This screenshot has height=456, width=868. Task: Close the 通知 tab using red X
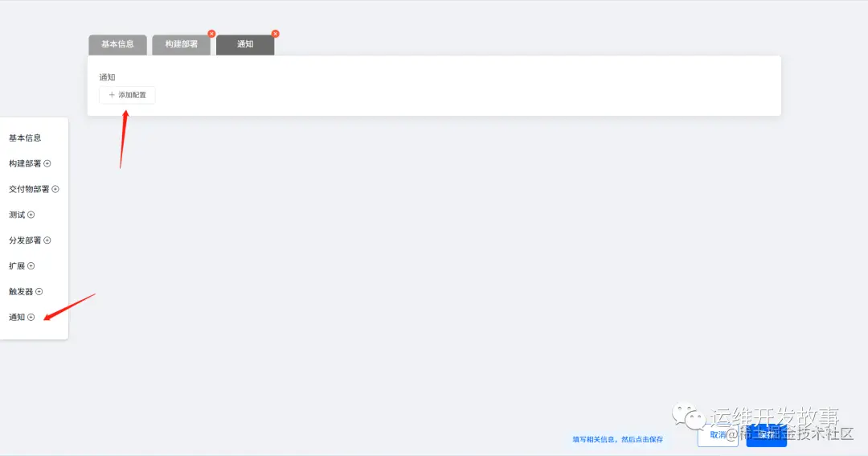point(275,34)
